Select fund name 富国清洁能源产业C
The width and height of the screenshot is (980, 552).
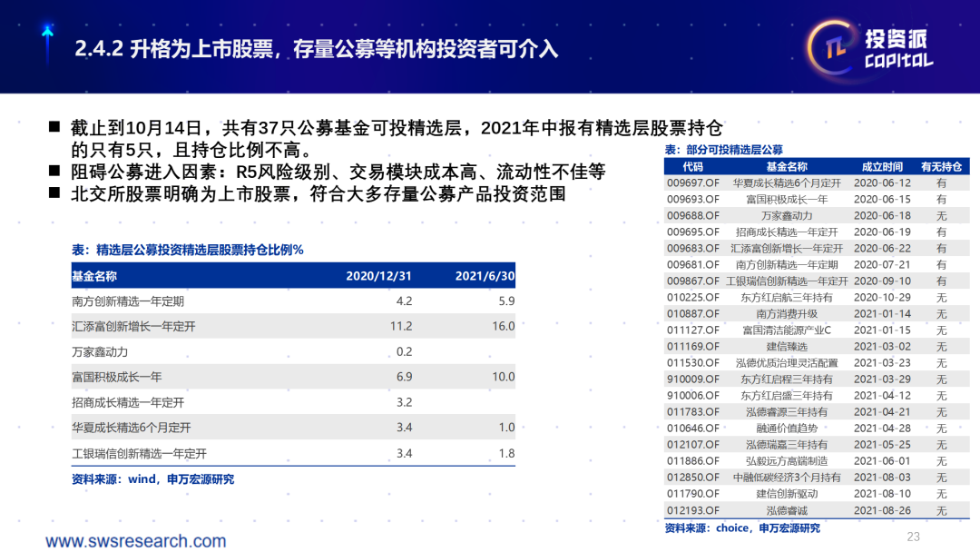coord(786,330)
